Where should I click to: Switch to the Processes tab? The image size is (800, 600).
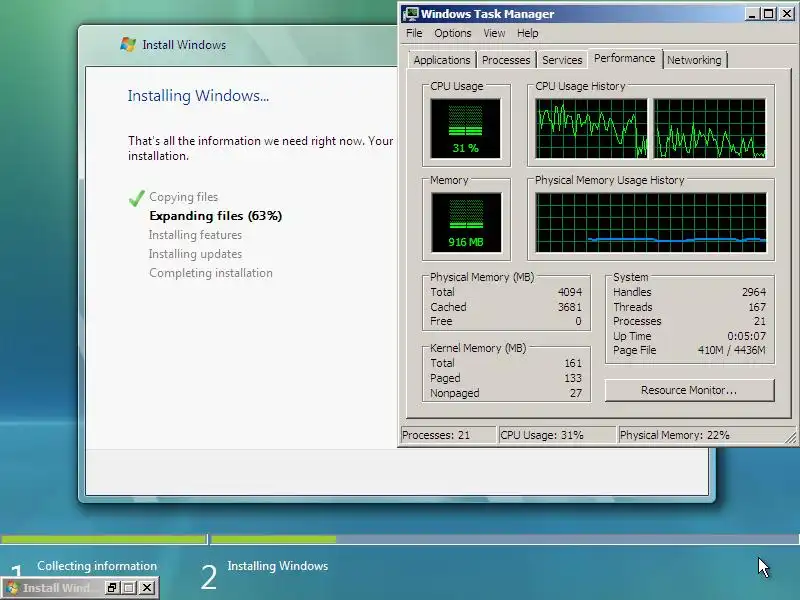click(506, 60)
